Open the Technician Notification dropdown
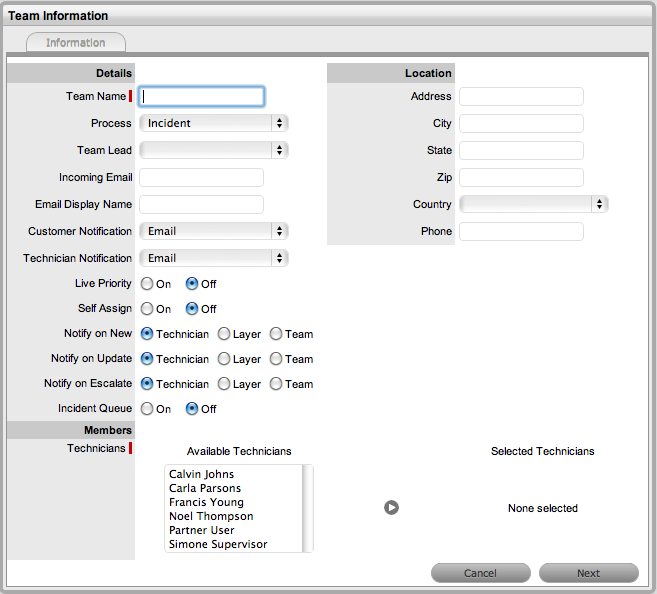This screenshot has height=594, width=657. (214, 258)
